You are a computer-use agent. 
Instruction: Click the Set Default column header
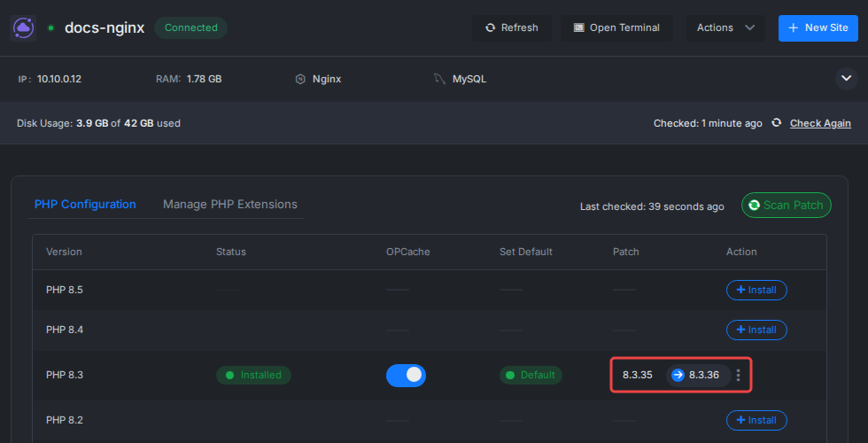coord(526,252)
